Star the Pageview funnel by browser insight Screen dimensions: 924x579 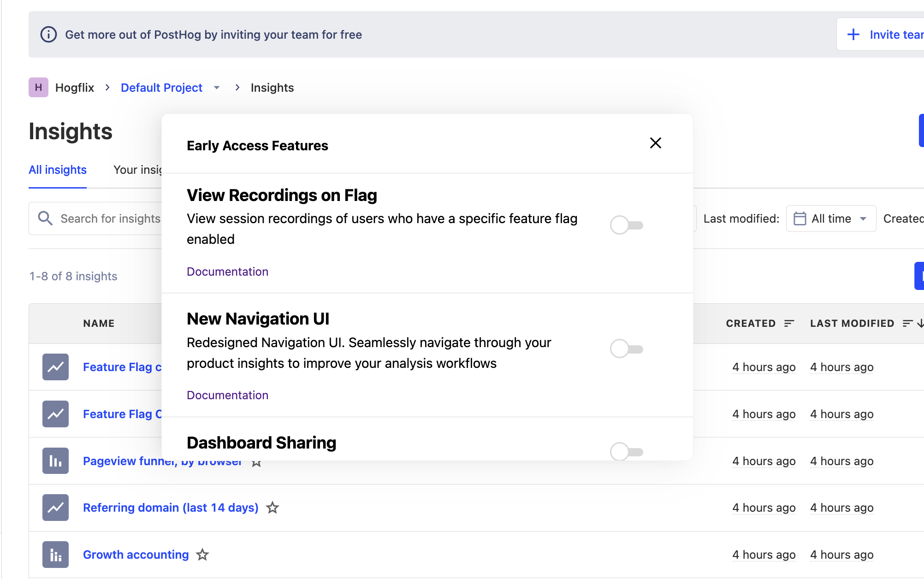(256, 463)
